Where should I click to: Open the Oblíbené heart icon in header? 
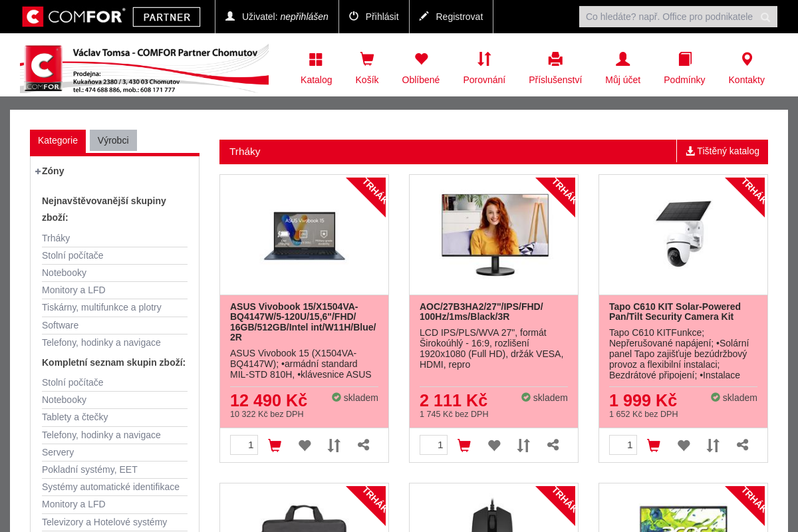421,59
